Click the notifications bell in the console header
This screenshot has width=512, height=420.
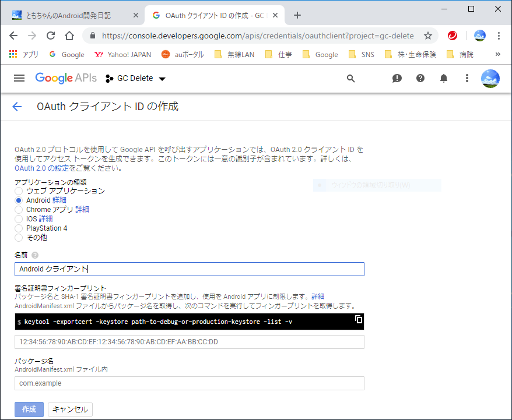coord(444,78)
